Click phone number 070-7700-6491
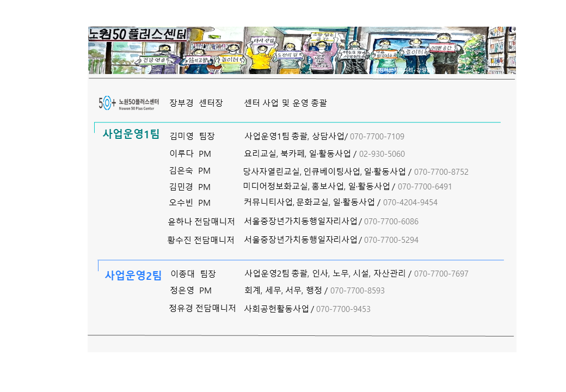This screenshot has width=566, height=392. (424, 187)
